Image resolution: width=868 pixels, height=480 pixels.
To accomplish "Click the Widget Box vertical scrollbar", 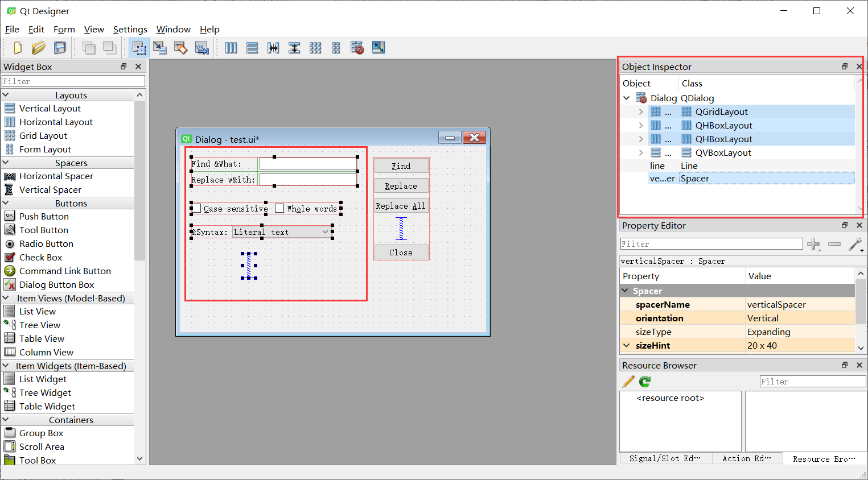I will 140,276.
